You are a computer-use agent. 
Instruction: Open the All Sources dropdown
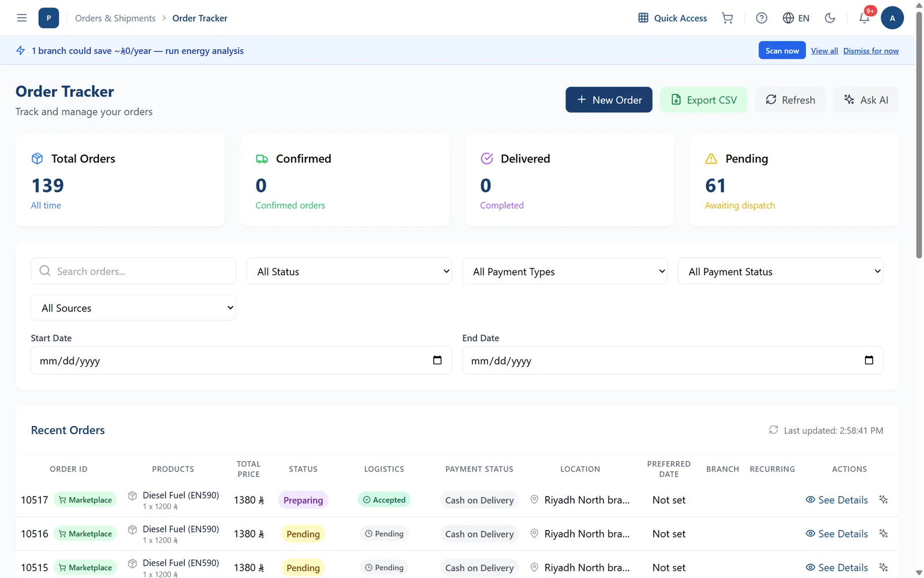click(x=133, y=308)
